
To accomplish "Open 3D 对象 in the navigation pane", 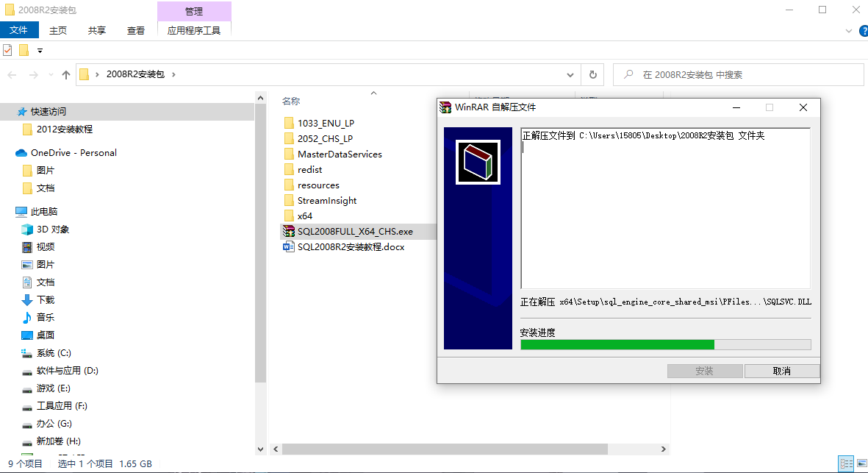I will tap(53, 230).
